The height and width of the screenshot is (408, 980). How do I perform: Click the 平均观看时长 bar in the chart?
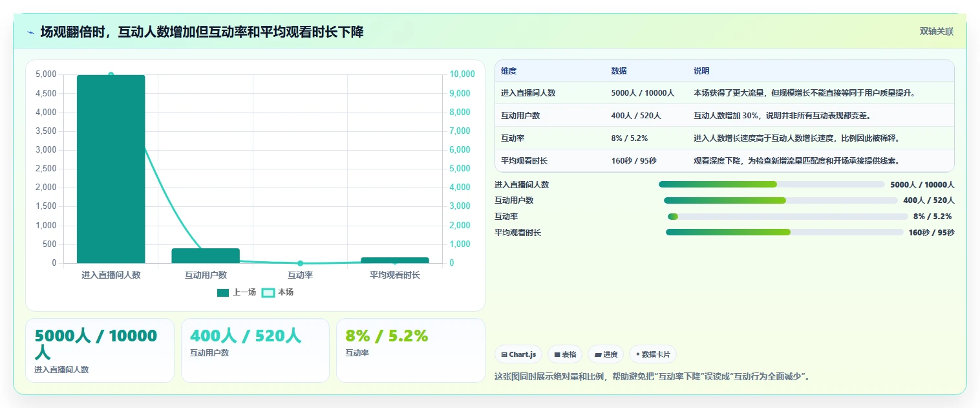coord(394,260)
